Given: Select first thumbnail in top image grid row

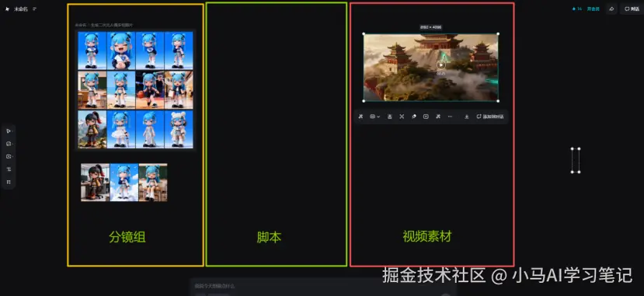Looking at the screenshot, I should tap(92, 50).
